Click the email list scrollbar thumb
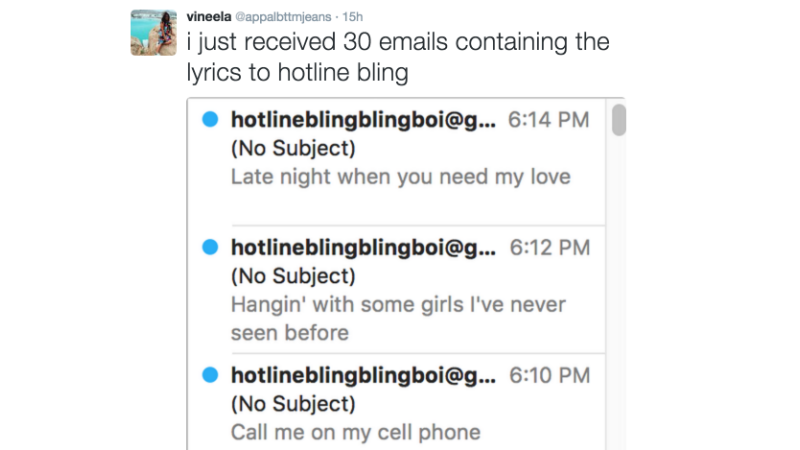The image size is (800, 450). click(619, 122)
